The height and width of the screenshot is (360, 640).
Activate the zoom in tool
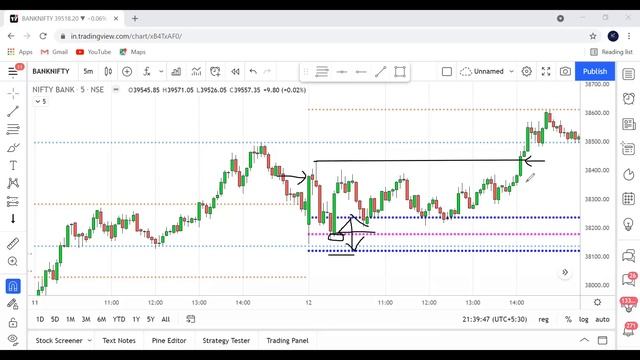click(x=13, y=262)
